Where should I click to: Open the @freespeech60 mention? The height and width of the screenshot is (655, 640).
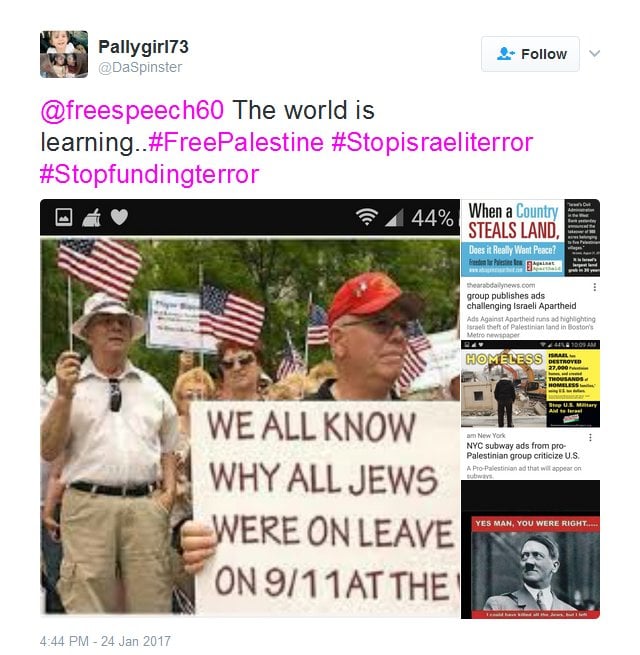(132, 110)
